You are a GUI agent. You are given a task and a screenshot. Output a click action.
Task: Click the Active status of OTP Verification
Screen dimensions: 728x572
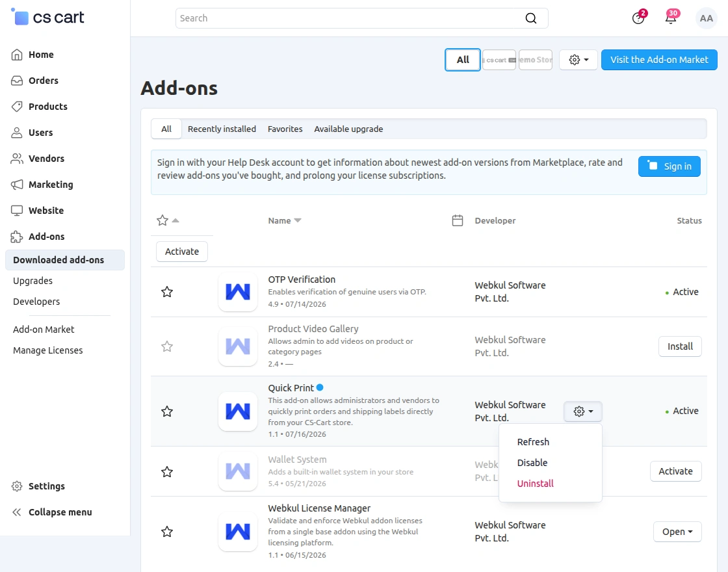(682, 292)
